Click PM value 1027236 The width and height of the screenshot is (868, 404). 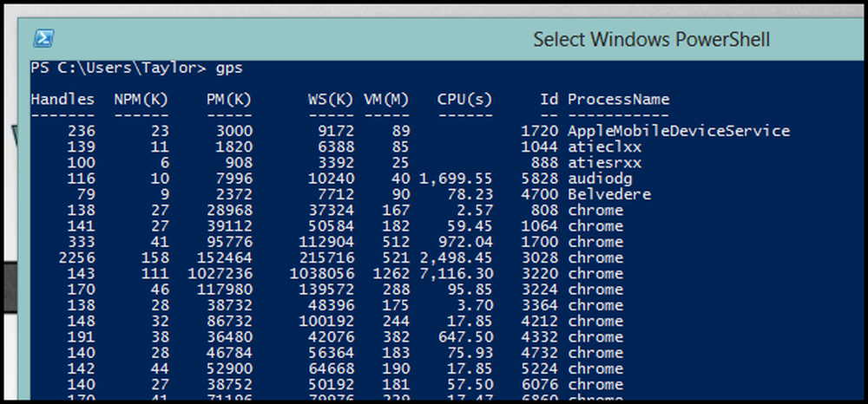pos(220,274)
